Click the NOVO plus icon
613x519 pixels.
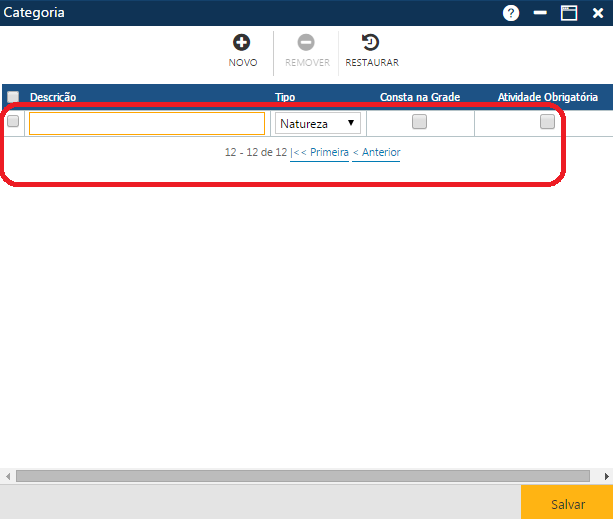[x=242, y=43]
